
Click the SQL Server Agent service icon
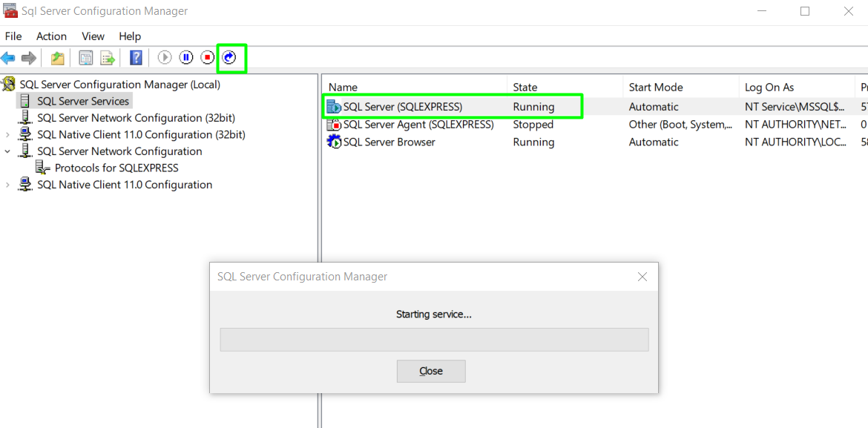point(334,125)
